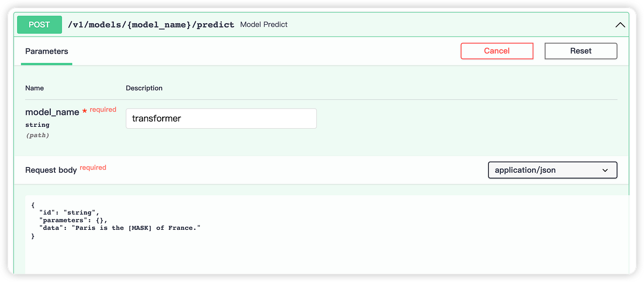Click the id field in the request body
Image resolution: width=644 pixels, height=282 pixels.
pos(47,212)
